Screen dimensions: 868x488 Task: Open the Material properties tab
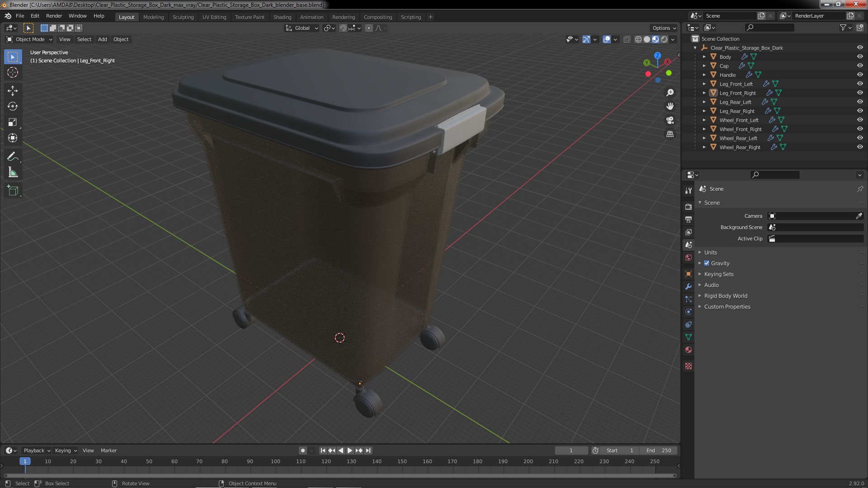tap(689, 350)
